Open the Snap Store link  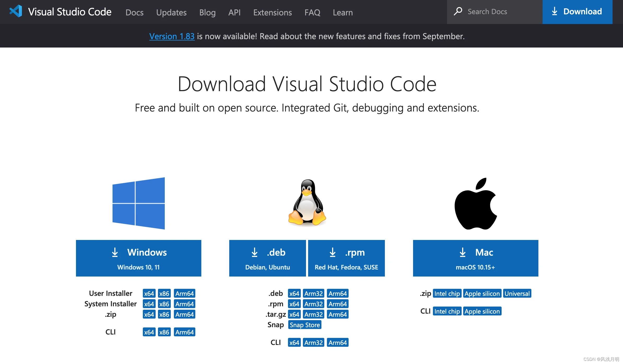[x=305, y=325]
